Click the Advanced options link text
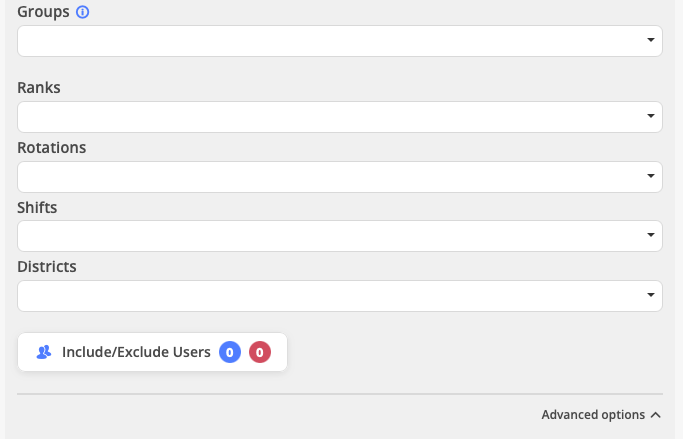The height and width of the screenshot is (439, 683). click(x=593, y=415)
